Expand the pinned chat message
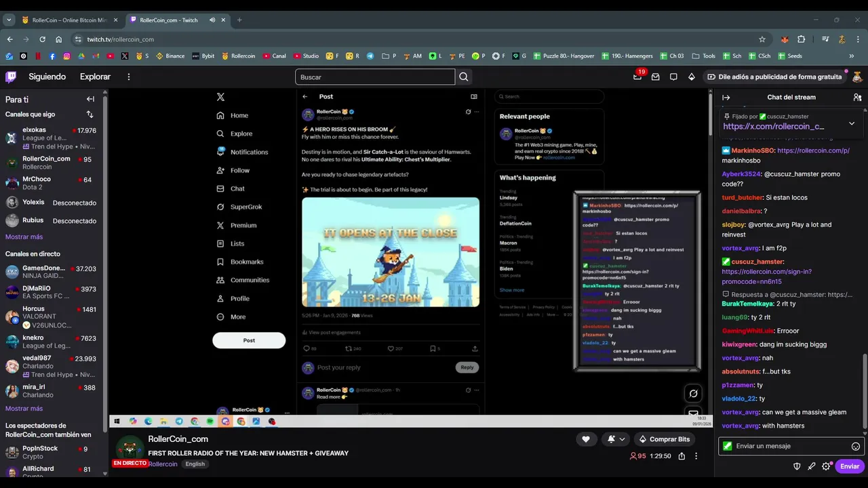The height and width of the screenshot is (488, 868). point(852,123)
